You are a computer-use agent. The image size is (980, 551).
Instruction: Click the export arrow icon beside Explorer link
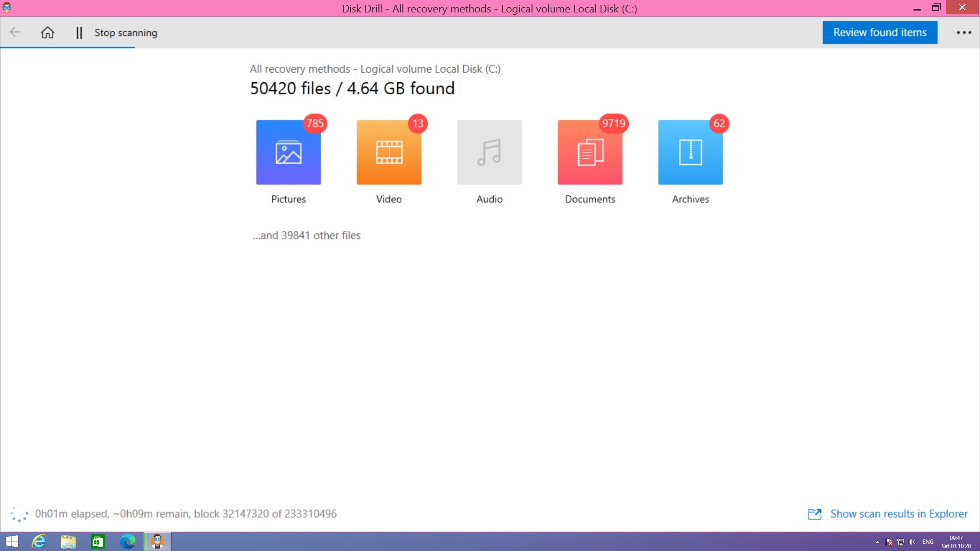814,514
